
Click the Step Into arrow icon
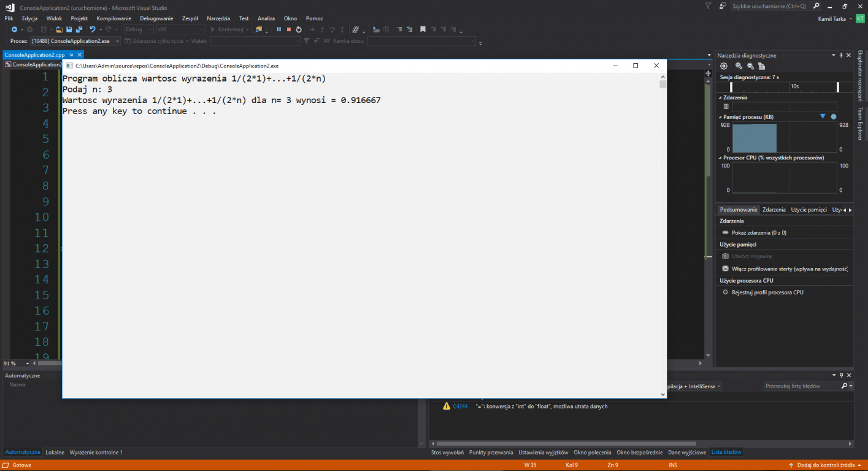pyautogui.click(x=322, y=29)
